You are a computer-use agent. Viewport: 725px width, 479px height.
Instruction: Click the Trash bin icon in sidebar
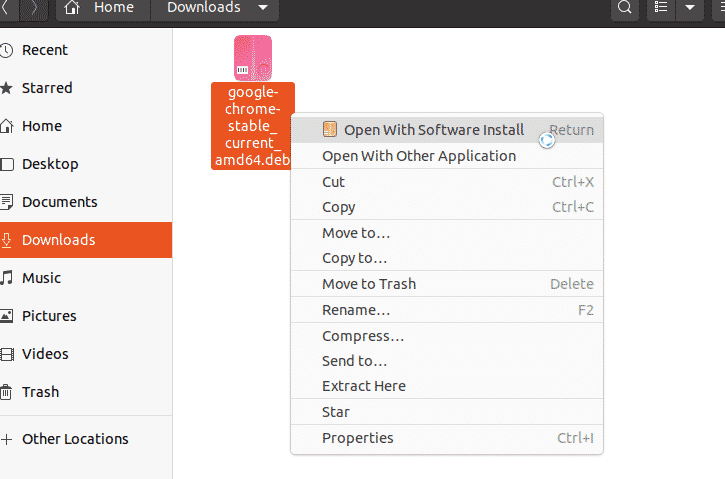click(x=6, y=392)
